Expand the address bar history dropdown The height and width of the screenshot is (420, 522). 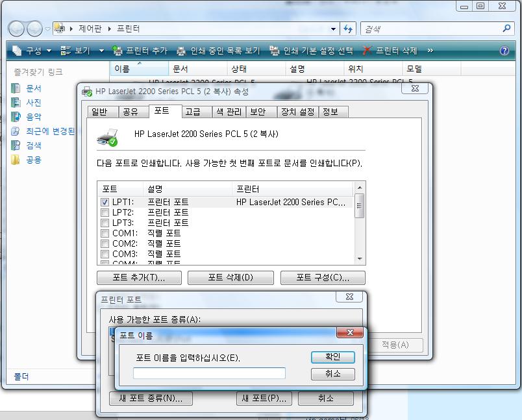333,29
